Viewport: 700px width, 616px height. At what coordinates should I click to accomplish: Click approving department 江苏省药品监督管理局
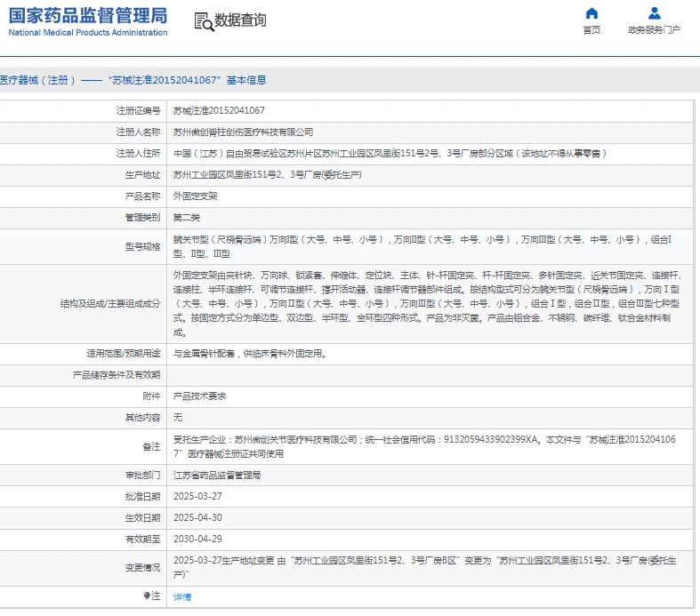coord(217,476)
